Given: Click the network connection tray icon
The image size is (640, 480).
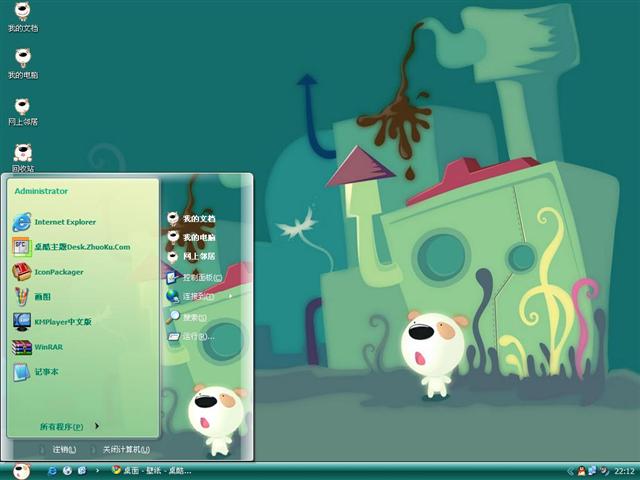Looking at the screenshot, I should [592, 471].
